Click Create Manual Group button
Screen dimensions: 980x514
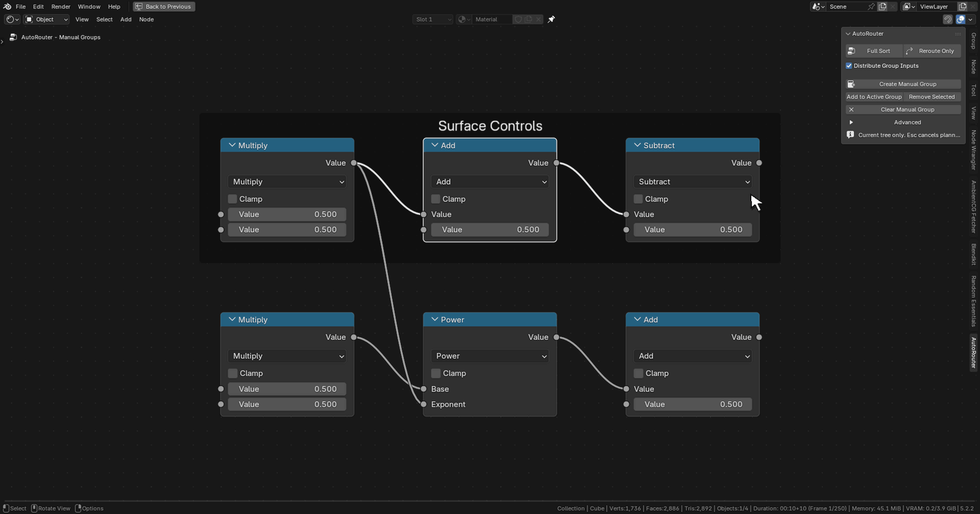click(x=903, y=84)
